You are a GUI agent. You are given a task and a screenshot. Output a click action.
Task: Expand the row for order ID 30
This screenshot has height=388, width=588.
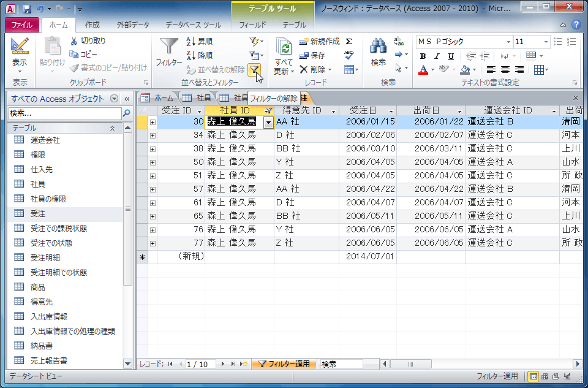tap(153, 123)
